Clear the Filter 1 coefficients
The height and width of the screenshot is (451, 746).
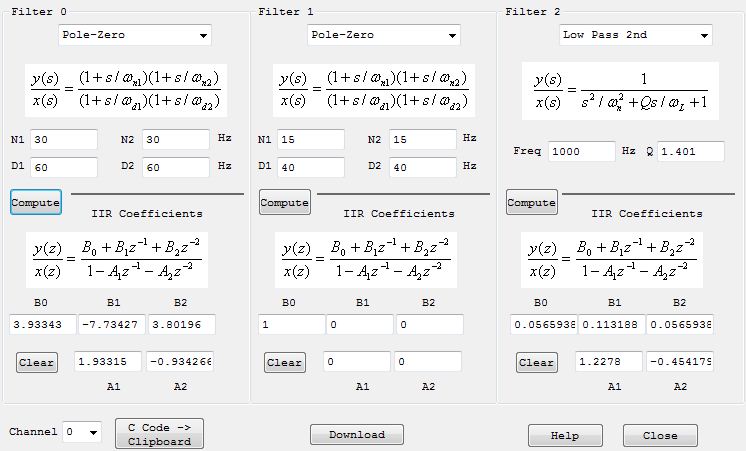click(284, 362)
